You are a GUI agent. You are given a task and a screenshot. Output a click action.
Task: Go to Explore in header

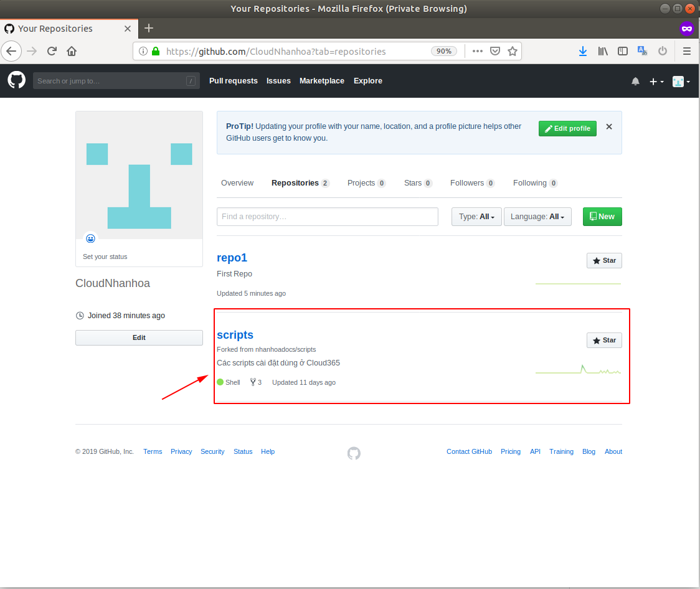tap(368, 81)
